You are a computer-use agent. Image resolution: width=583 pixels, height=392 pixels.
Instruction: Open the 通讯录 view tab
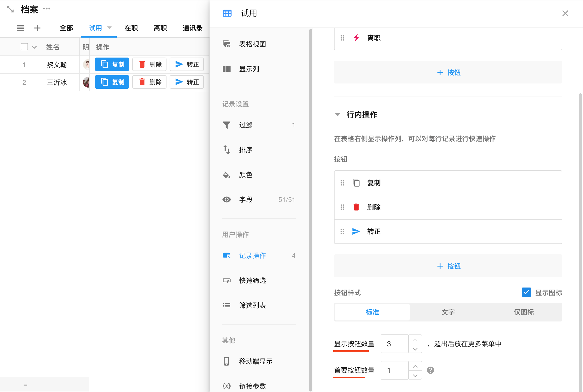[192, 28]
